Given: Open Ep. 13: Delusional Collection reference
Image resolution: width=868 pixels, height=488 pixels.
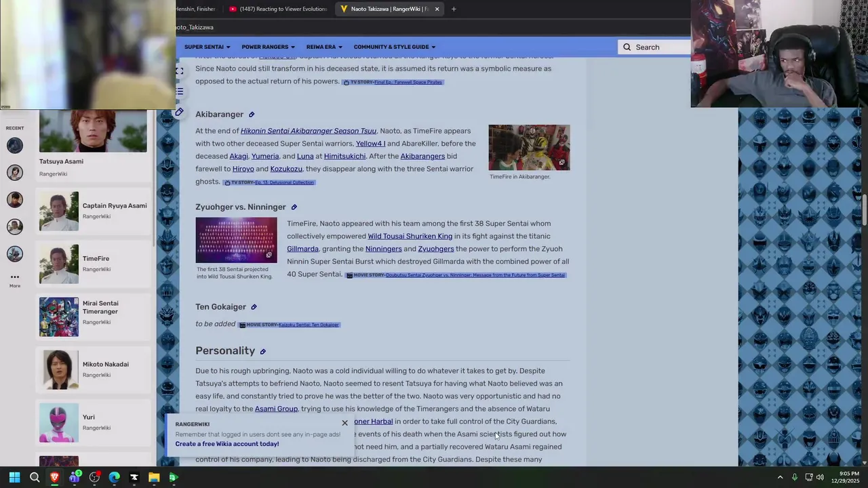Looking at the screenshot, I should click(x=284, y=182).
